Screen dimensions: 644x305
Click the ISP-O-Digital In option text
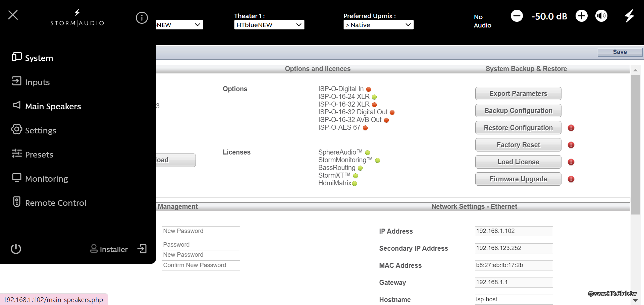pyautogui.click(x=341, y=89)
